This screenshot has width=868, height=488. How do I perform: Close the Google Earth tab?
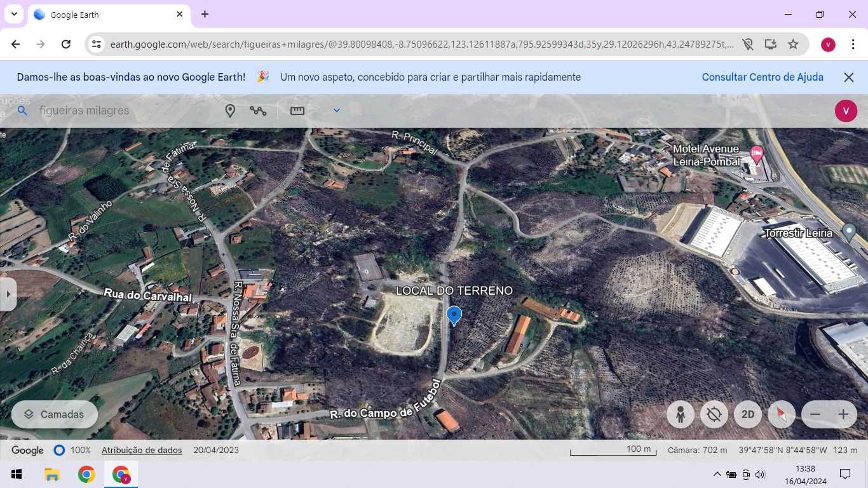(180, 14)
